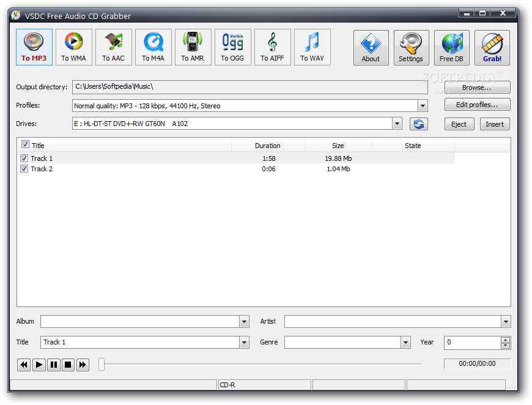This screenshot has width=532, height=405.
Task: Click the track Title text field
Action: (140, 342)
